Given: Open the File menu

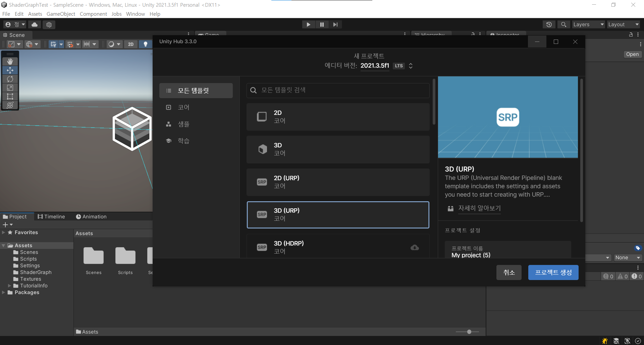Looking at the screenshot, I should (6, 14).
